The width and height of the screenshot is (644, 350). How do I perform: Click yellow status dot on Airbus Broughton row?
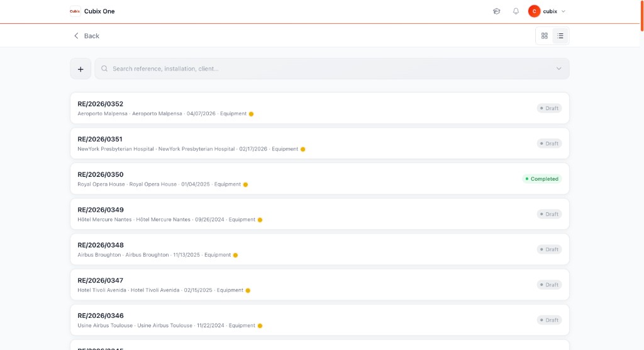click(x=235, y=255)
